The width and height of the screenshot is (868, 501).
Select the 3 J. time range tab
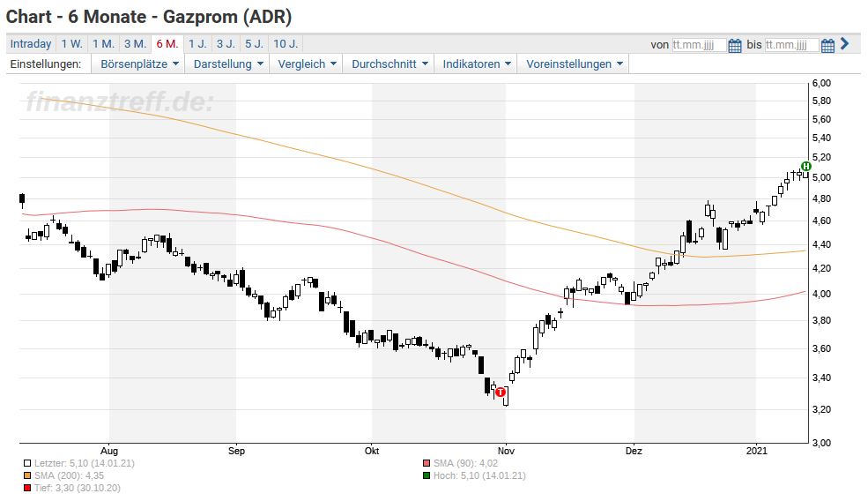click(x=226, y=44)
